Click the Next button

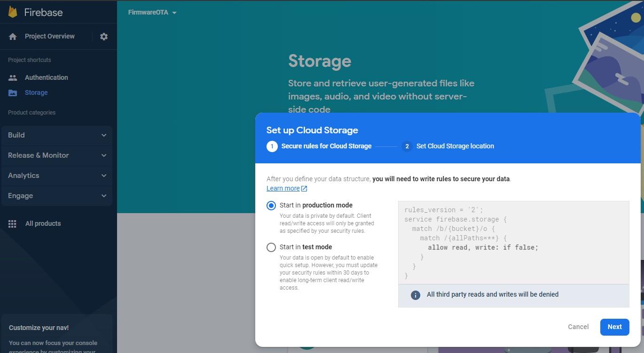614,327
